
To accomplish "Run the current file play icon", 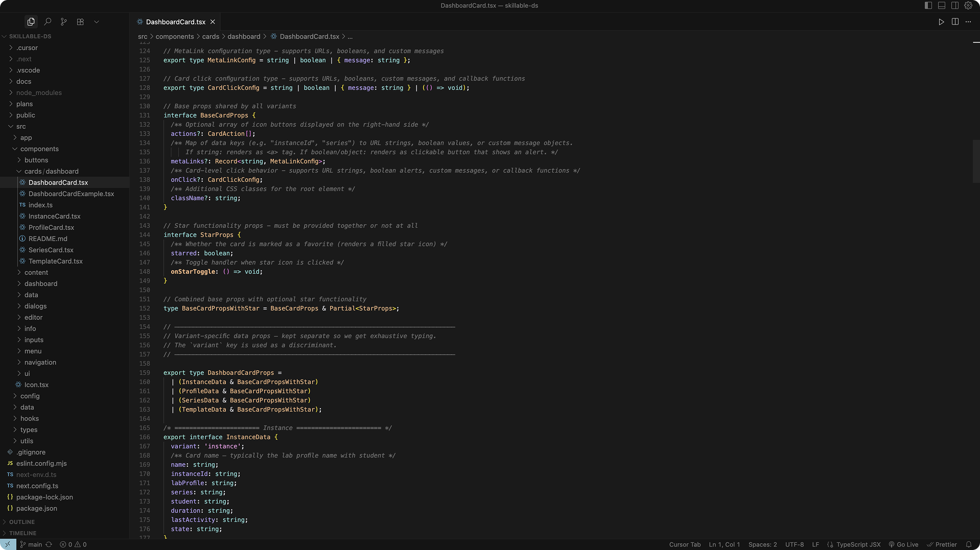I will pyautogui.click(x=941, y=22).
